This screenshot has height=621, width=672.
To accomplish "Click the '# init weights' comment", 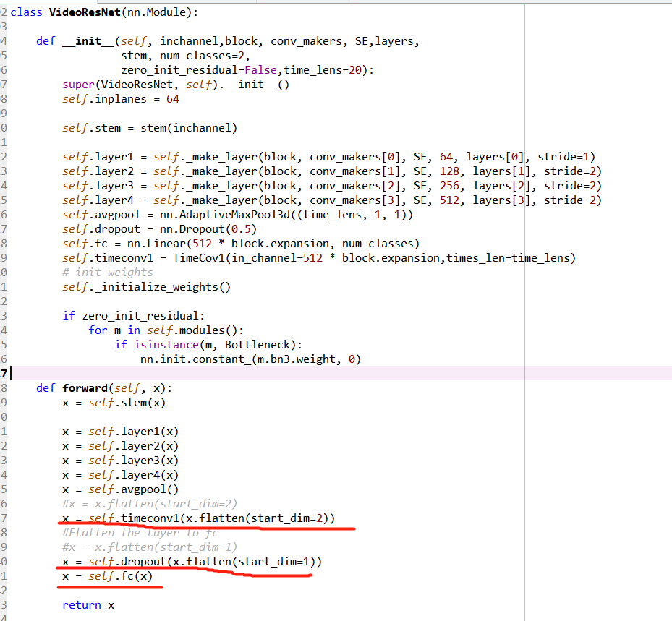I will click(107, 273).
